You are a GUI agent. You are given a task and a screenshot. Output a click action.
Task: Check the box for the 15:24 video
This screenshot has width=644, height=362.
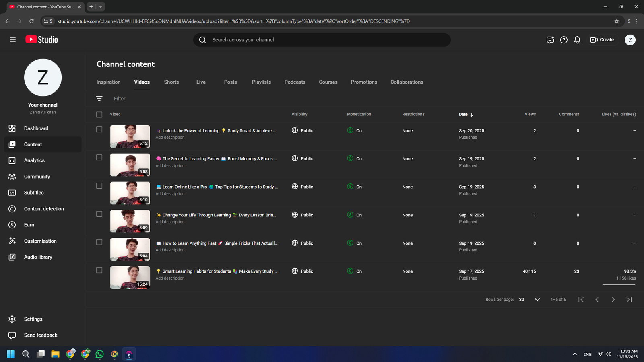click(99, 270)
